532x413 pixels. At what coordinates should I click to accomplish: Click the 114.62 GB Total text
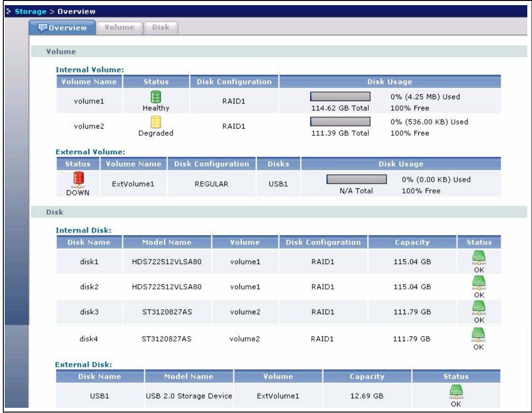click(x=340, y=108)
